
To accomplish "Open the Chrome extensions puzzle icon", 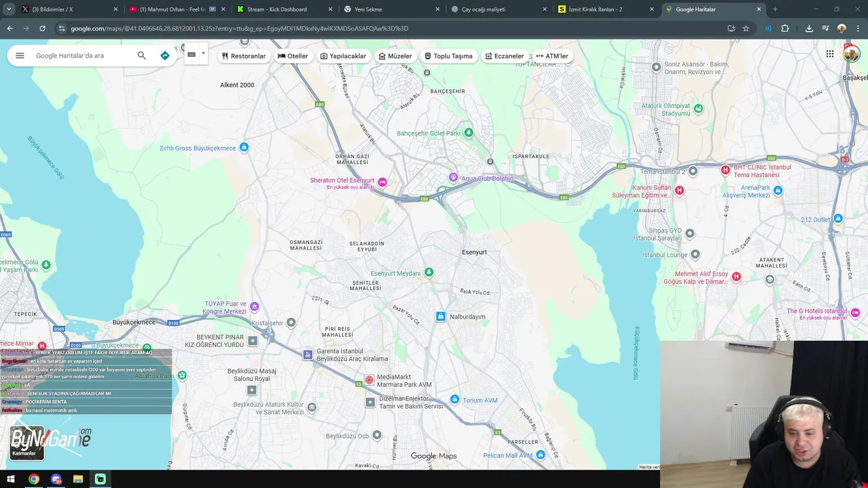I will click(x=785, y=28).
